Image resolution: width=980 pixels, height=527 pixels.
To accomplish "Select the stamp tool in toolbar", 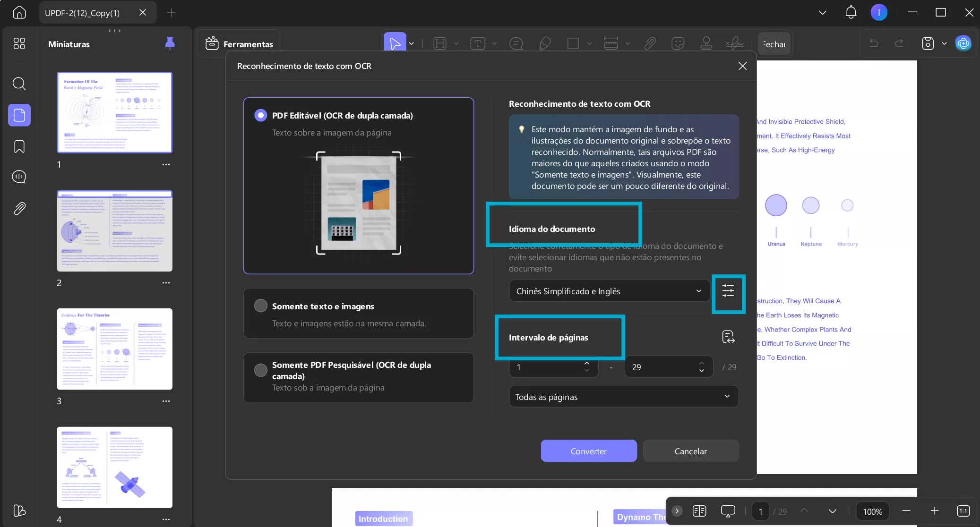I will coord(706,43).
